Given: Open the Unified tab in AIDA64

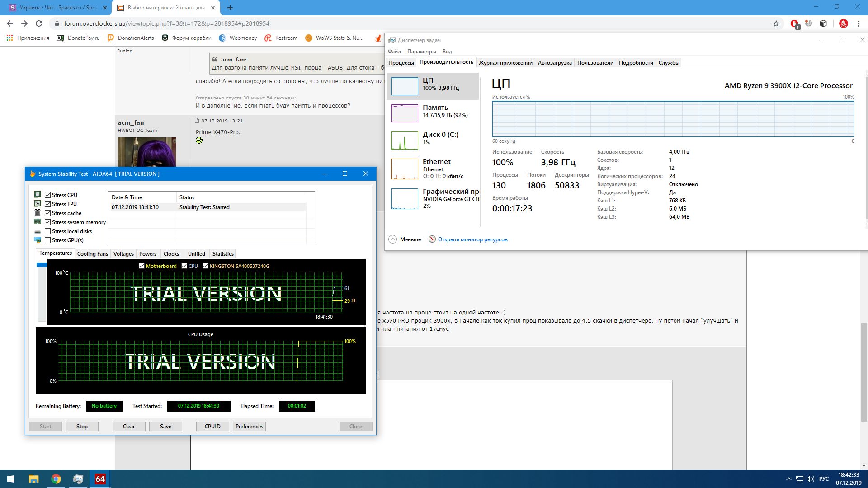Looking at the screenshot, I should tap(197, 254).
